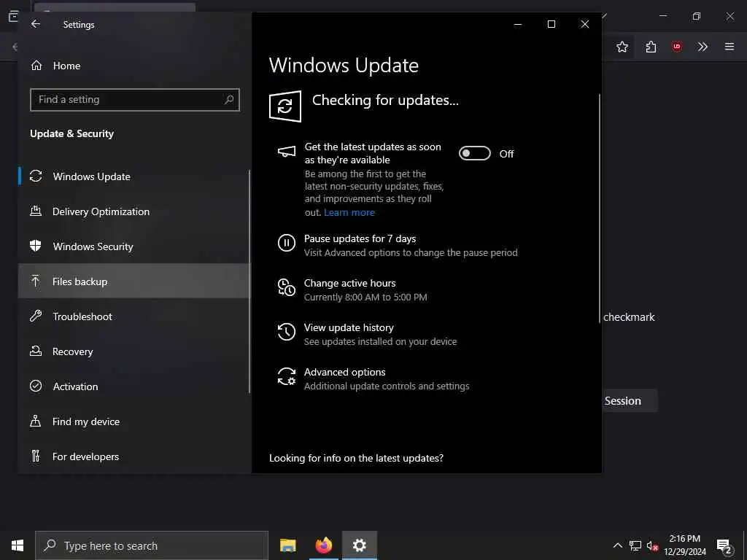Click the uBlock Origin icon in browser
This screenshot has height=560, width=747.
click(x=676, y=47)
